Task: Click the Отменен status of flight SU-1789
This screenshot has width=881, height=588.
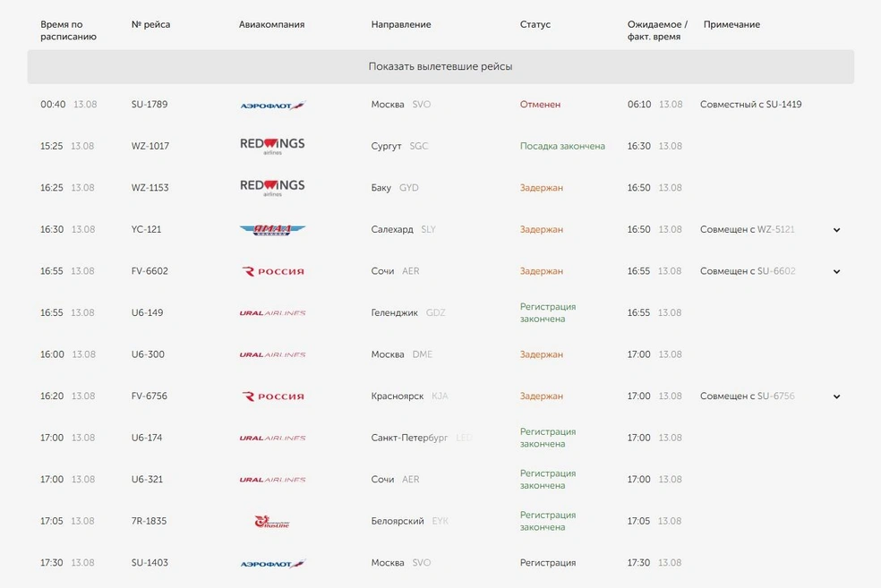Action: 540,104
